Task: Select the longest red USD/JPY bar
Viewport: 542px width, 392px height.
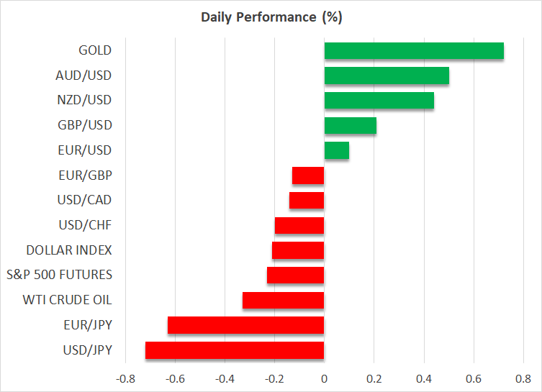Action: pyautogui.click(x=235, y=350)
